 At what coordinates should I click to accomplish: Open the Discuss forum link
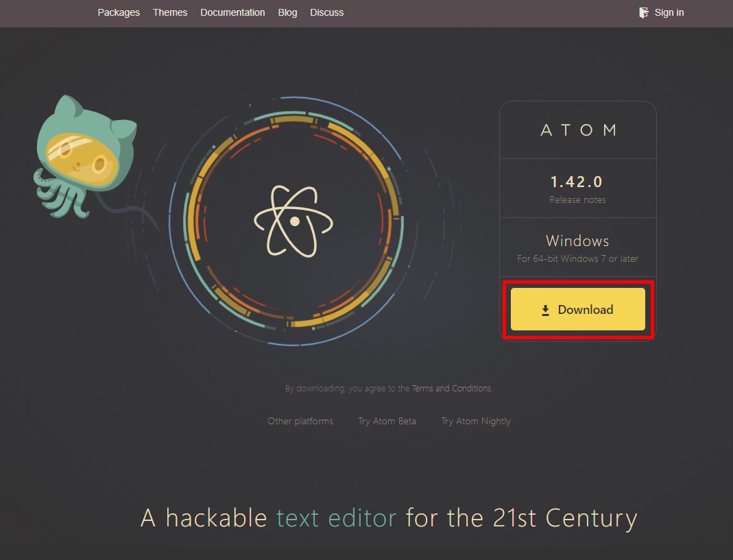click(x=327, y=12)
